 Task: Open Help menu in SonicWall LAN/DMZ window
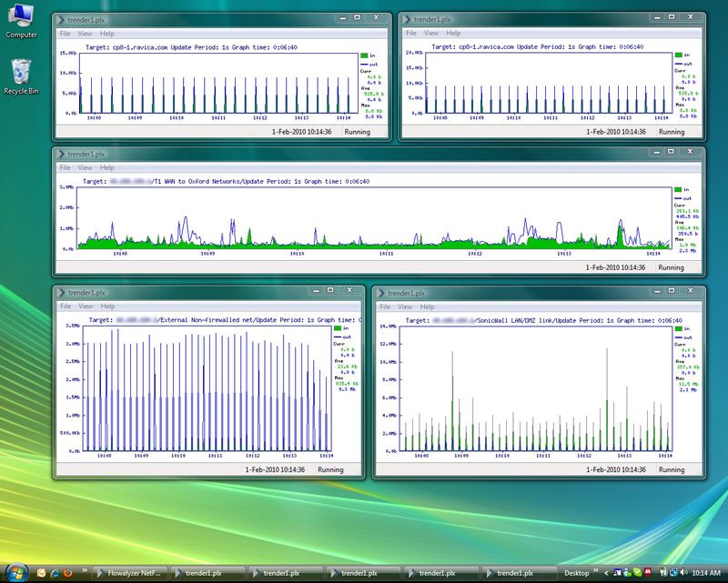point(428,307)
